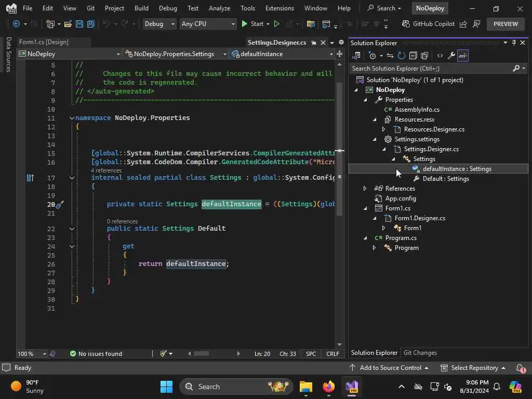Click the green Start debugging button
The height and width of the screenshot is (399, 532).
253,24
